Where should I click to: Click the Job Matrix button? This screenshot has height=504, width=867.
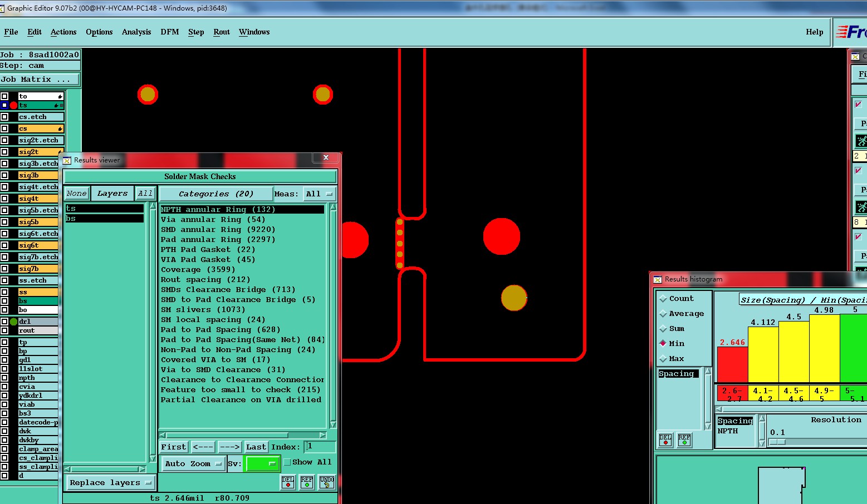pyautogui.click(x=40, y=80)
